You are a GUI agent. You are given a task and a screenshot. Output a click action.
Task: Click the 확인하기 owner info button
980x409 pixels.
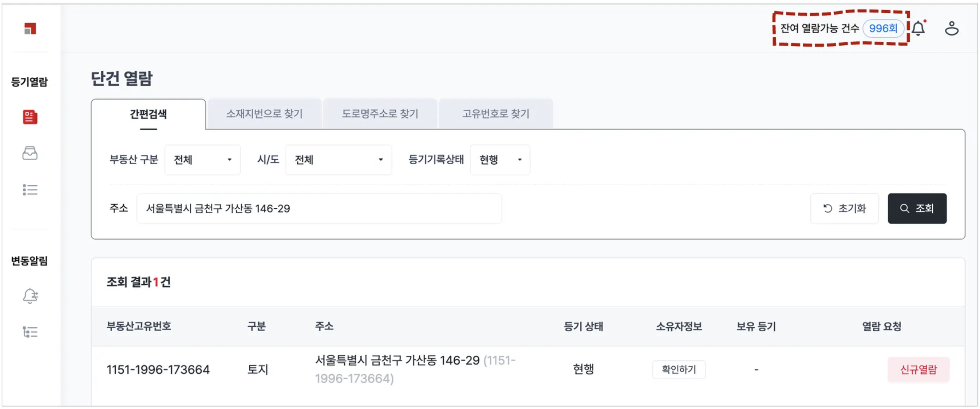point(679,369)
